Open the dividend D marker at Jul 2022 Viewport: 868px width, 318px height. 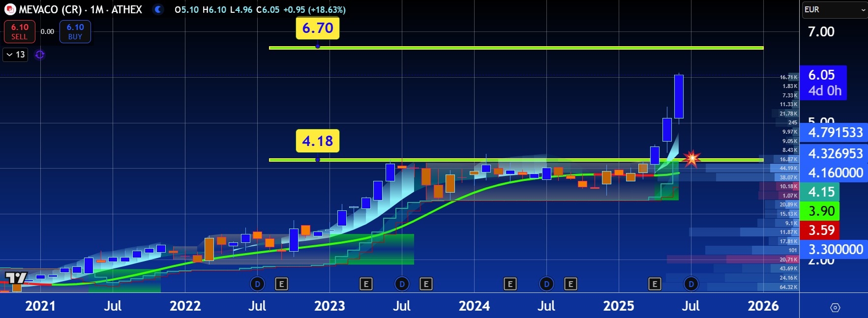257,284
